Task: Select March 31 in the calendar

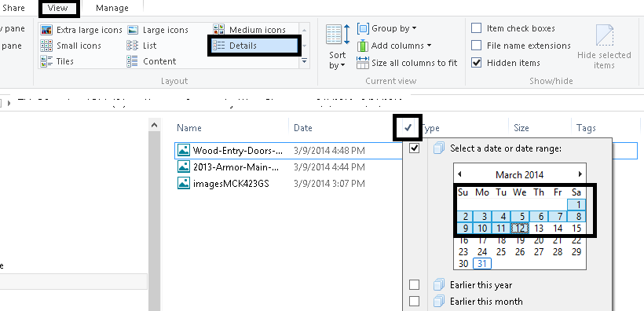Action: click(482, 264)
